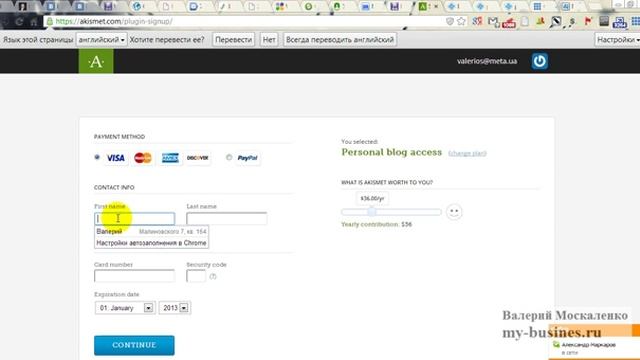Open the dark square extension icon
The image size is (640, 360).
coord(604,21)
